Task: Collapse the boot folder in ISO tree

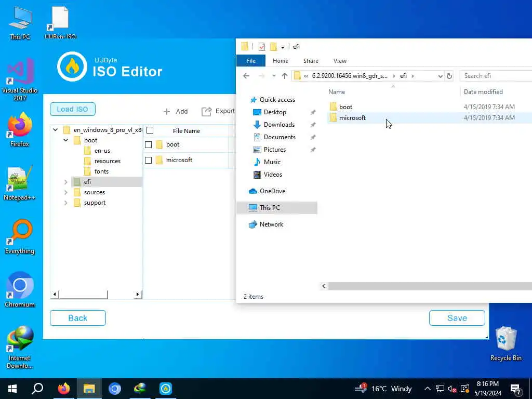Action: (x=66, y=140)
